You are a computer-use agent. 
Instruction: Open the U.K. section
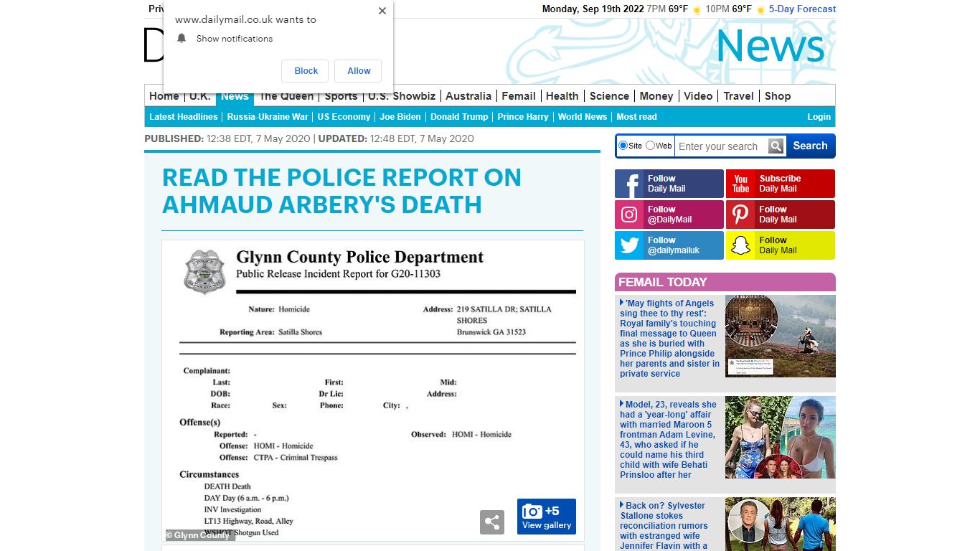pos(199,96)
